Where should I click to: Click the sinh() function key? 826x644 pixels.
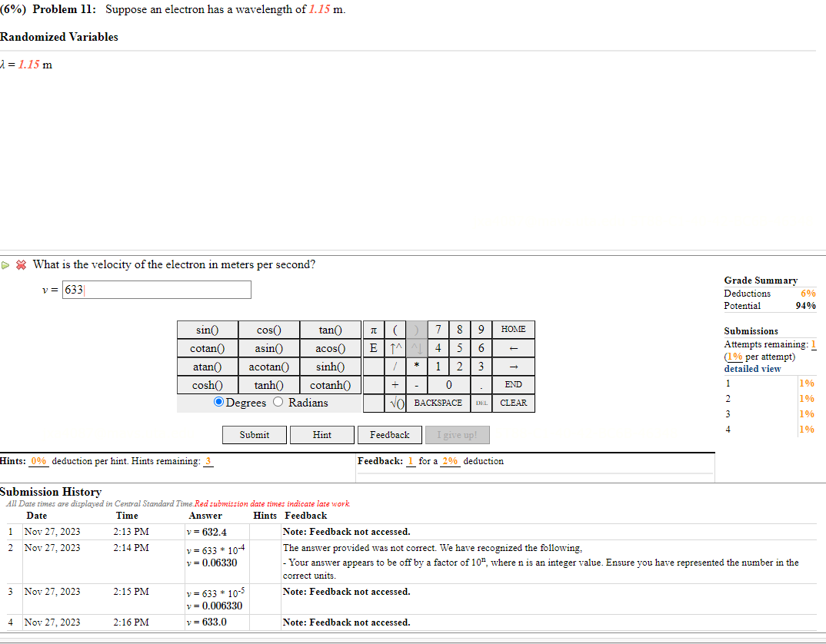[x=330, y=367]
